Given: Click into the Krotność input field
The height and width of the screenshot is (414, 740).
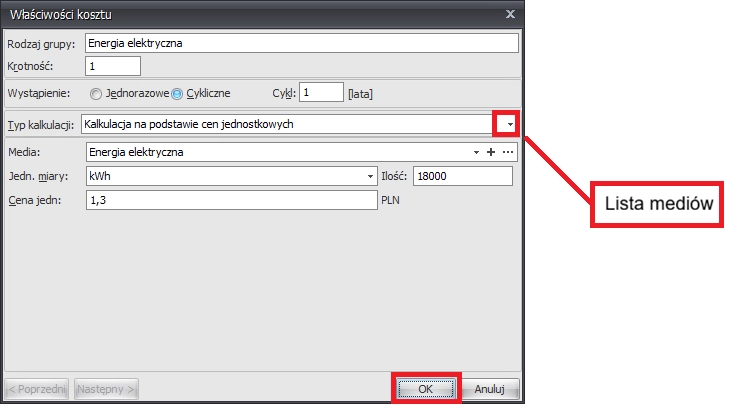Looking at the screenshot, I should [112, 66].
